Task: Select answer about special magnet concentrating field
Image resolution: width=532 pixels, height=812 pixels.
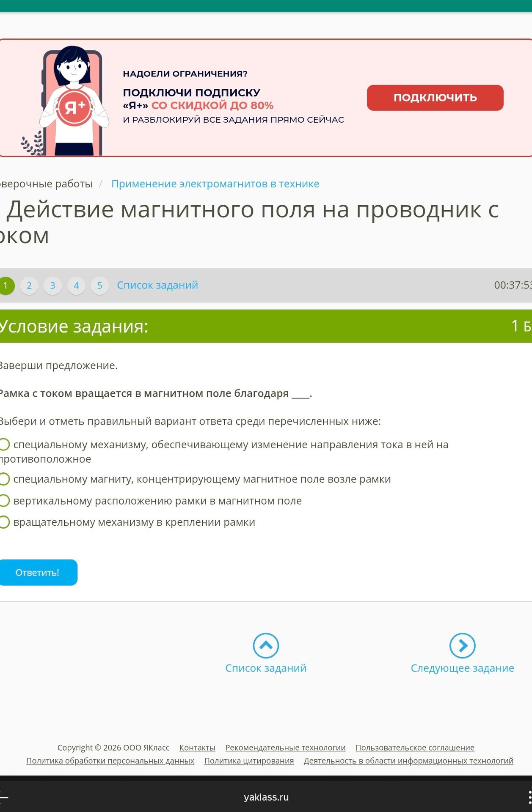Action: (4, 479)
